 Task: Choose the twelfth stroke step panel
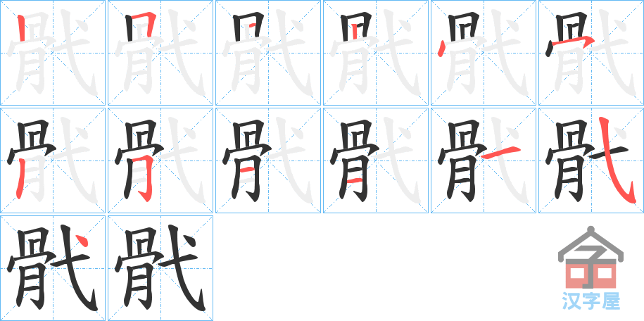[x=591, y=160]
